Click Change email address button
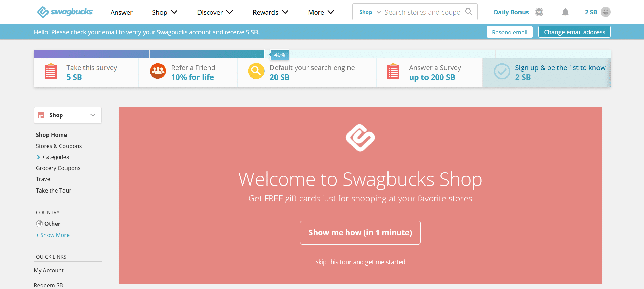 point(574,32)
